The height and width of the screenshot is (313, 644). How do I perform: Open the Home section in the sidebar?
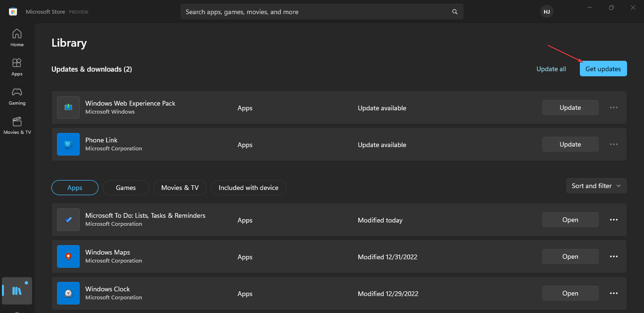[17, 37]
